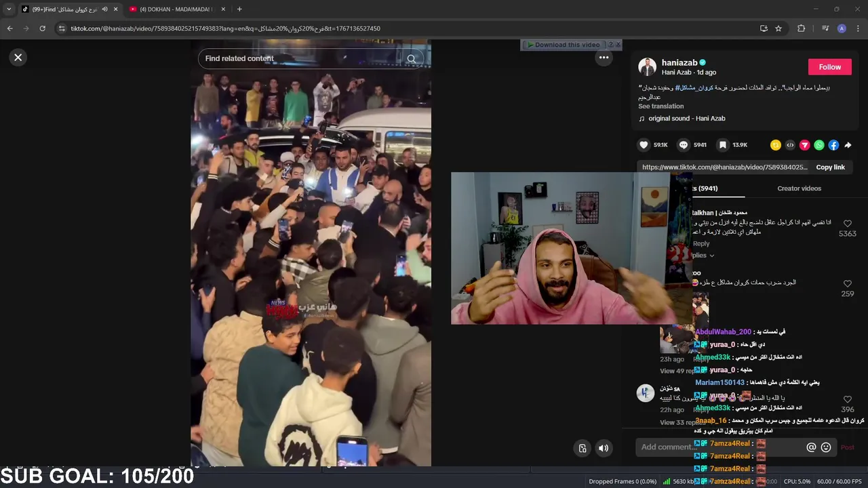
Task: Go back with the browser back arrow
Action: point(9,28)
